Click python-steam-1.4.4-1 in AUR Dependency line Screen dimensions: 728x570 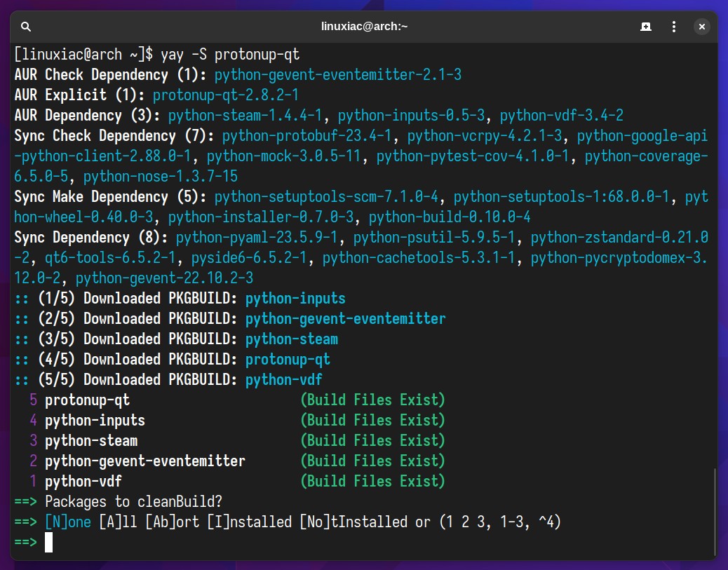[245, 116]
